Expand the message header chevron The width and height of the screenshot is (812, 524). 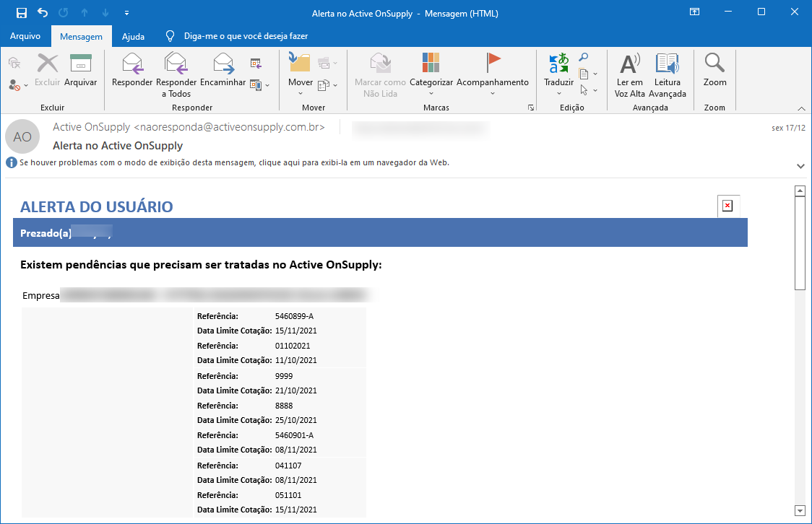click(800, 166)
